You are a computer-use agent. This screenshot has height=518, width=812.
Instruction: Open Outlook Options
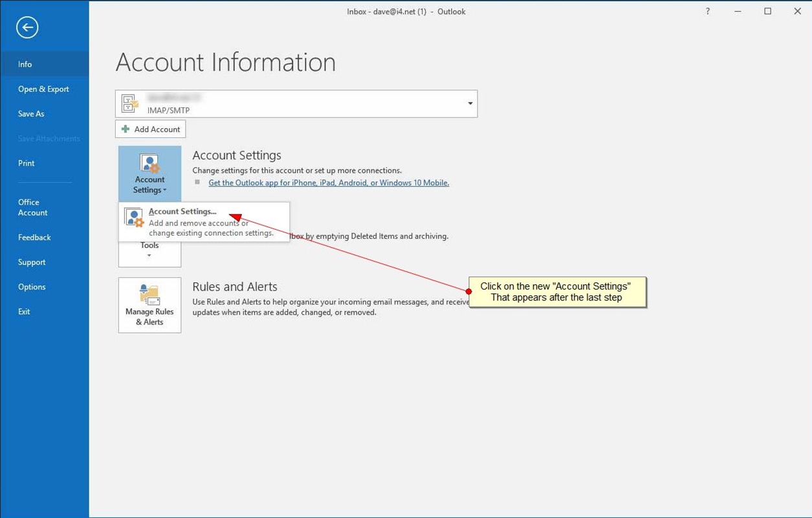click(32, 287)
